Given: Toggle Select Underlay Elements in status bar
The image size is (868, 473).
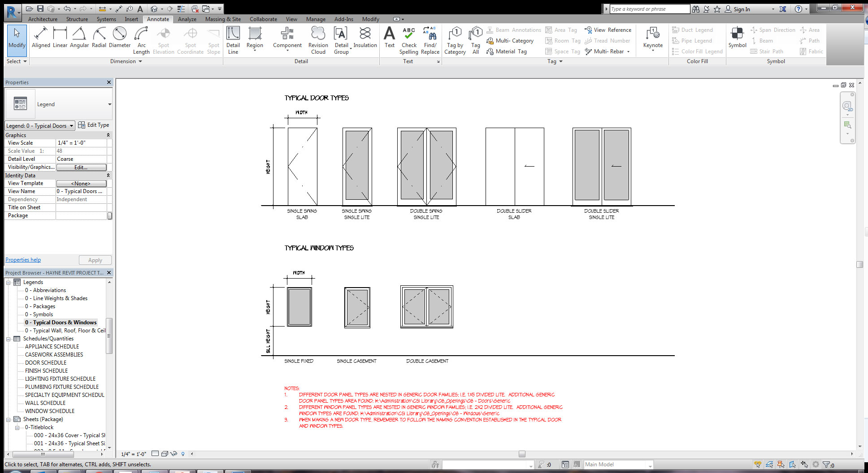Looking at the screenshot, I should click(769, 464).
